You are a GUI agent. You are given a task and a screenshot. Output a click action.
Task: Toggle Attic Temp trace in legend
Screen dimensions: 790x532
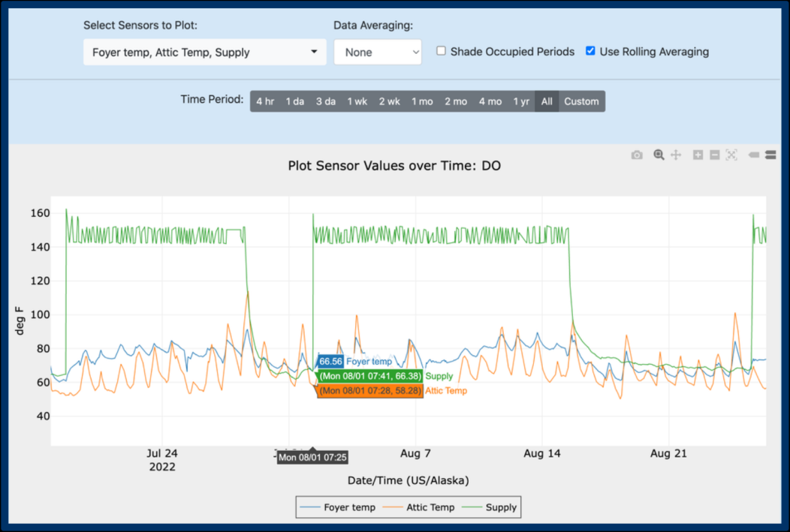419,507
